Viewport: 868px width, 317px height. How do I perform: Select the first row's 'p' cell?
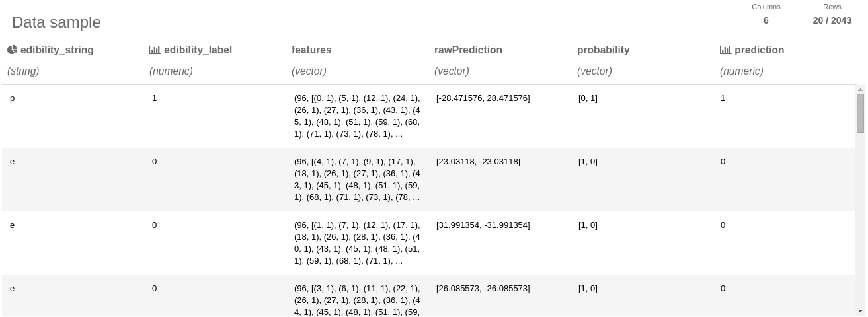13,98
